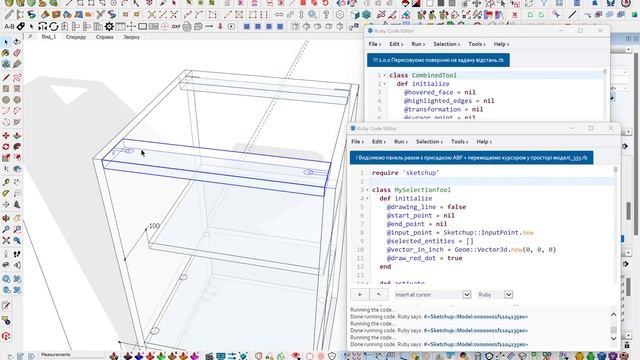Choose the pink Eraser tool
The image size is (640, 360).
point(17,53)
